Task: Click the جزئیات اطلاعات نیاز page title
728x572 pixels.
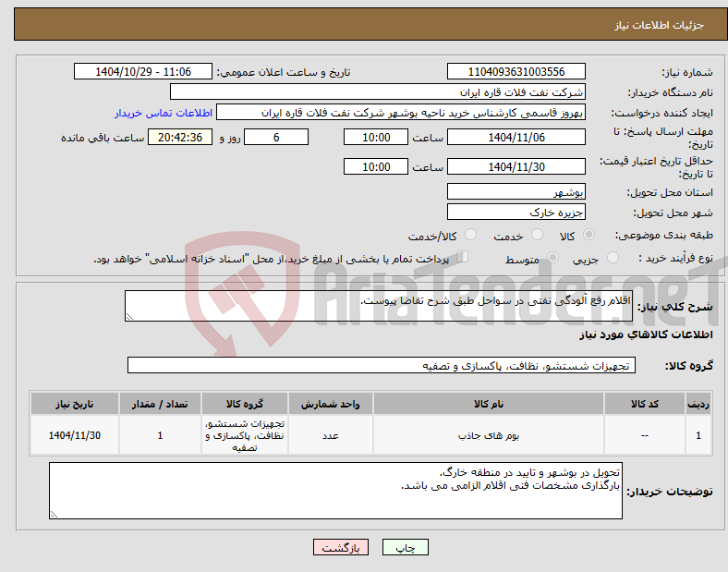Action: tap(660, 25)
